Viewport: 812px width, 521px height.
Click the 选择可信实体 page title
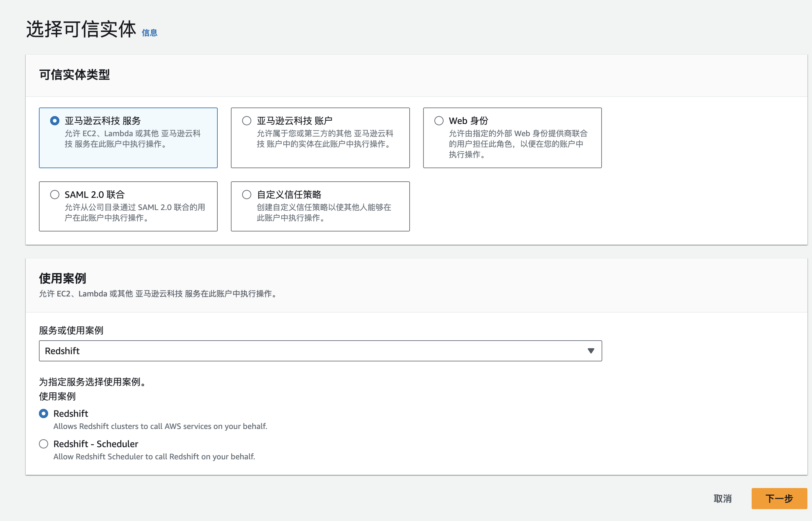(x=81, y=29)
